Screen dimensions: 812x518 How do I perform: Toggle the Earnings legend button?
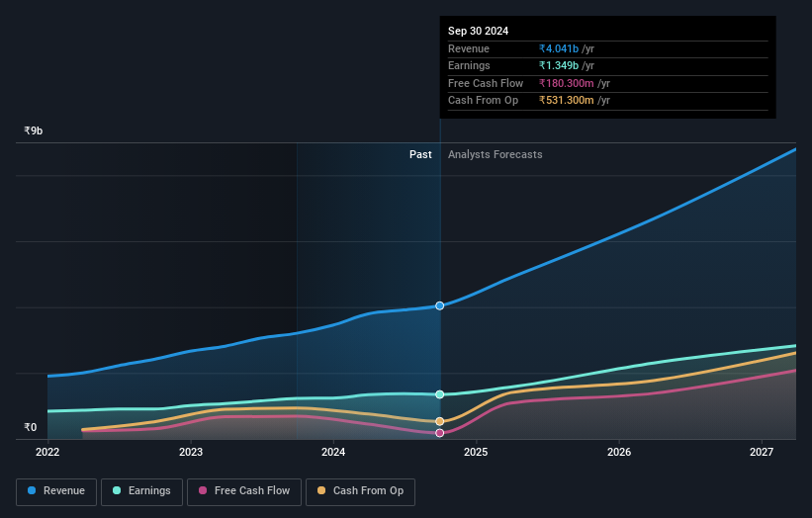141,491
